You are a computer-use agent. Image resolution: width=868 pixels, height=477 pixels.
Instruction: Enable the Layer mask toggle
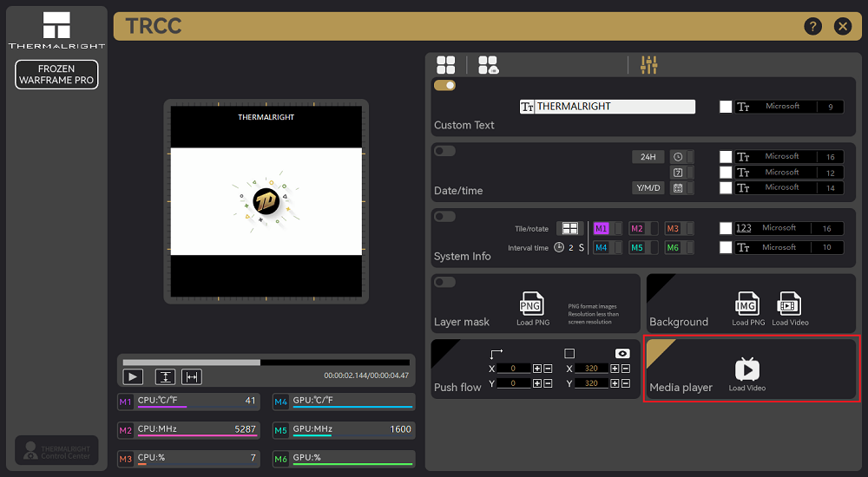point(444,282)
